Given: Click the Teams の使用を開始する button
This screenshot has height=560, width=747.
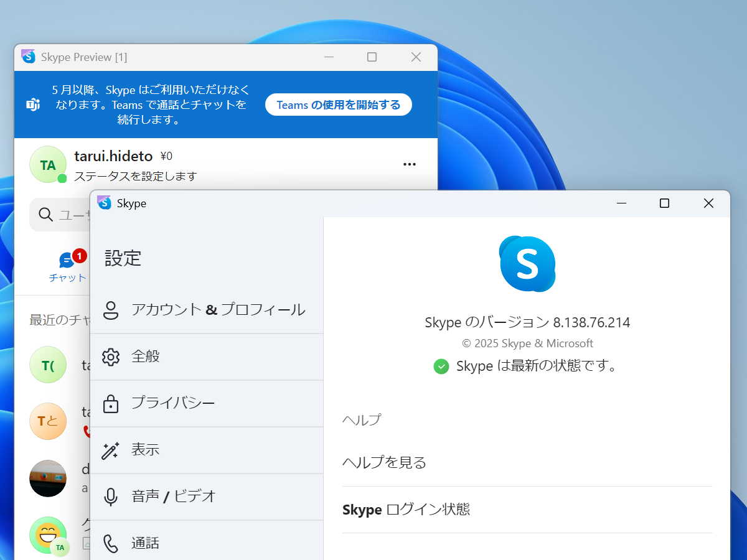Looking at the screenshot, I should click(339, 105).
